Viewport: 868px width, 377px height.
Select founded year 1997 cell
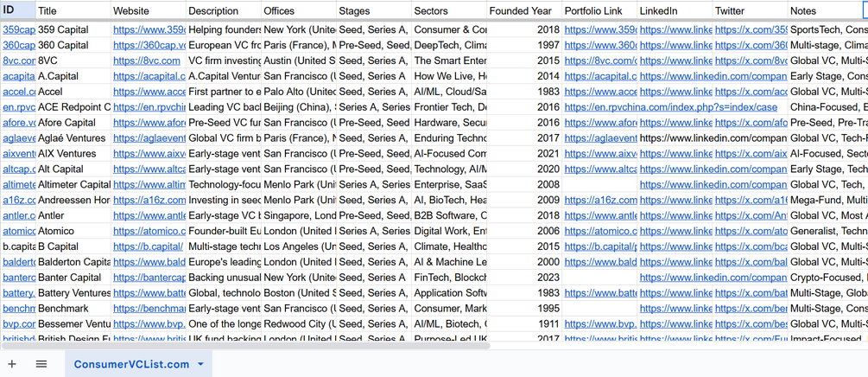(x=525, y=45)
